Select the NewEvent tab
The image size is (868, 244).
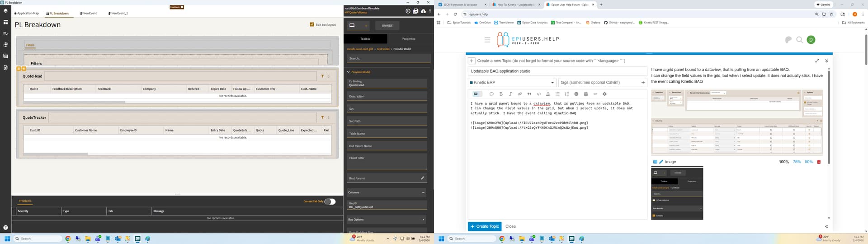pos(88,14)
